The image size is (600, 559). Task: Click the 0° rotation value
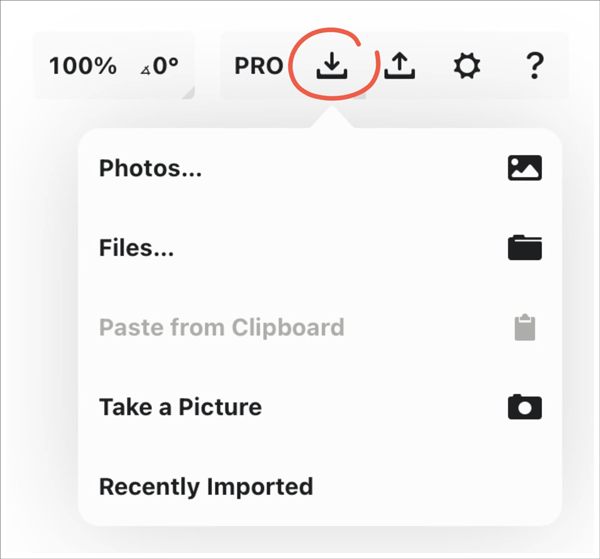[166, 67]
